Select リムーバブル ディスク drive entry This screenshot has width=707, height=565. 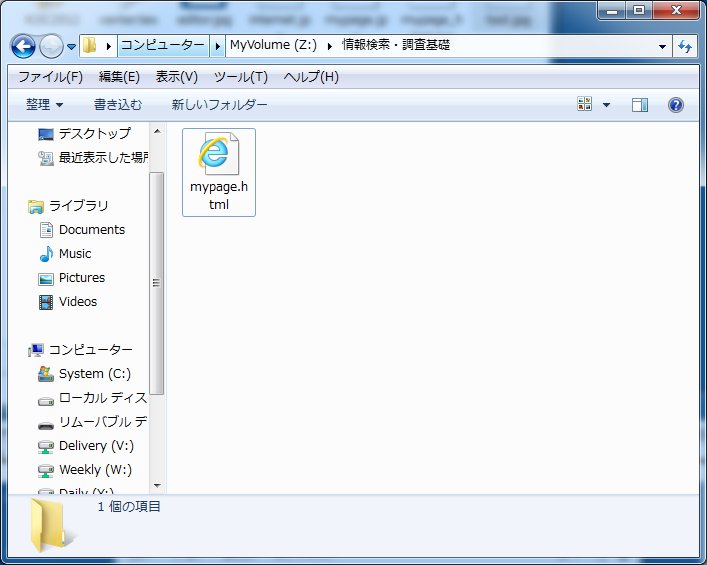click(x=103, y=422)
